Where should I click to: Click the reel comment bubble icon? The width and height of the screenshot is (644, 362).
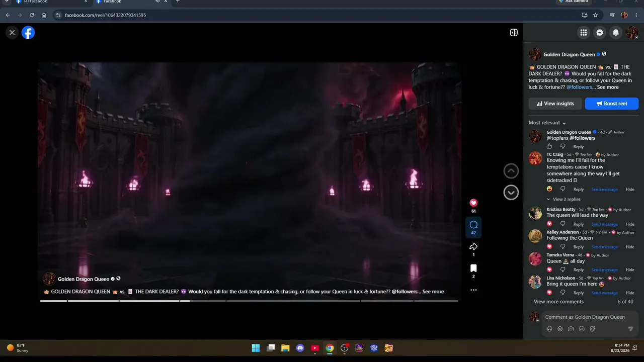[x=473, y=225]
